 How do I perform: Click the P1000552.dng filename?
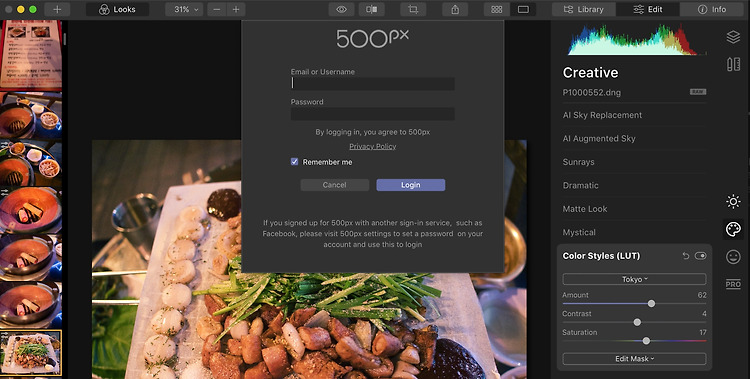592,92
